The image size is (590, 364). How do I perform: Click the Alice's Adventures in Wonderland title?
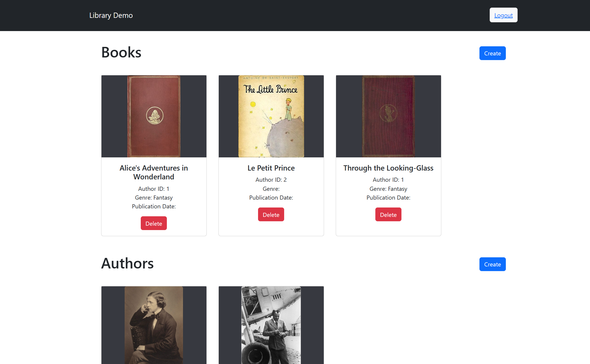154,172
